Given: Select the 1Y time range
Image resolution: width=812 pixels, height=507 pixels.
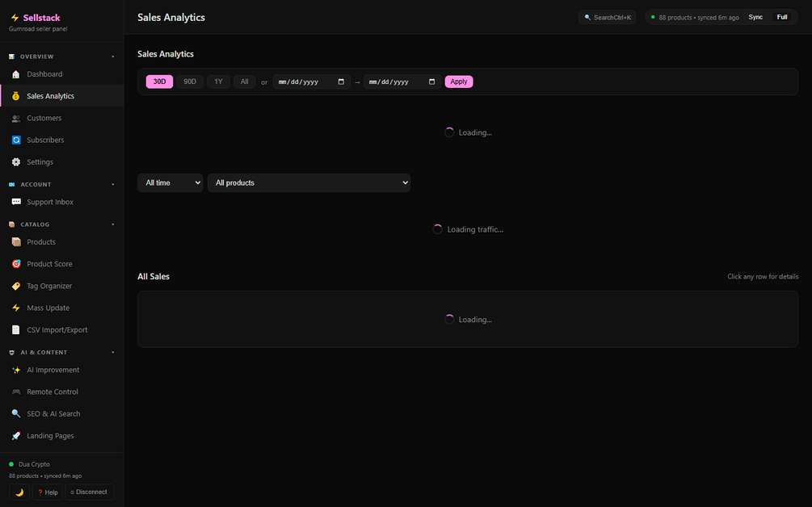Looking at the screenshot, I should pyautogui.click(x=218, y=82).
